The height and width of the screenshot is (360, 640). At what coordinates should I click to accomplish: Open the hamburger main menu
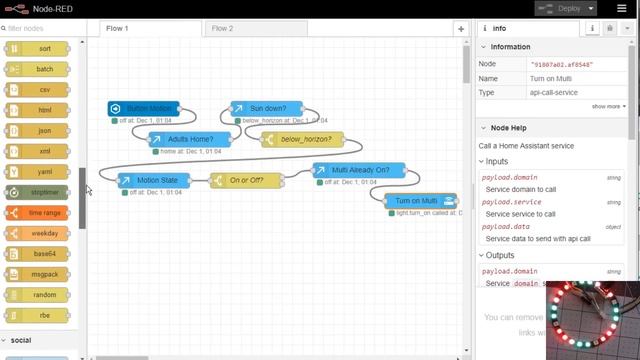tap(622, 8)
